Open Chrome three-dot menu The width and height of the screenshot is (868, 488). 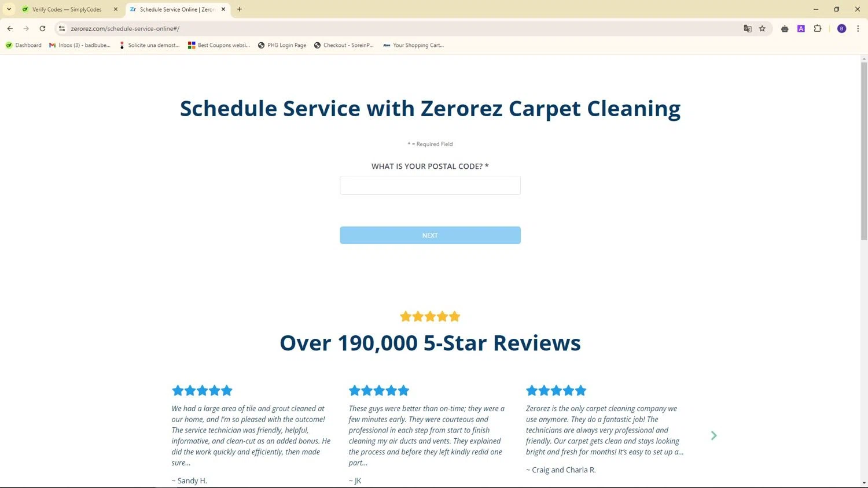[858, 28]
